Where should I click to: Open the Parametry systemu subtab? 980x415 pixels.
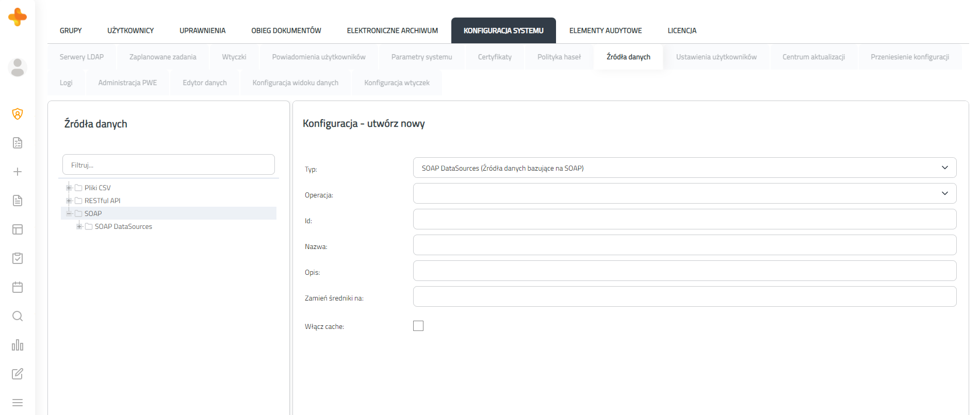coord(422,57)
